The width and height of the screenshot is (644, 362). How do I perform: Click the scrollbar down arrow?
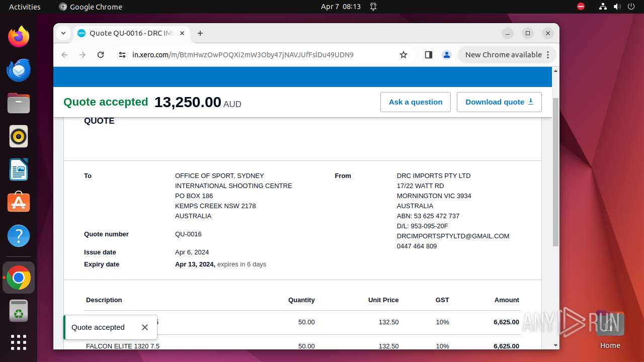pyautogui.click(x=555, y=345)
